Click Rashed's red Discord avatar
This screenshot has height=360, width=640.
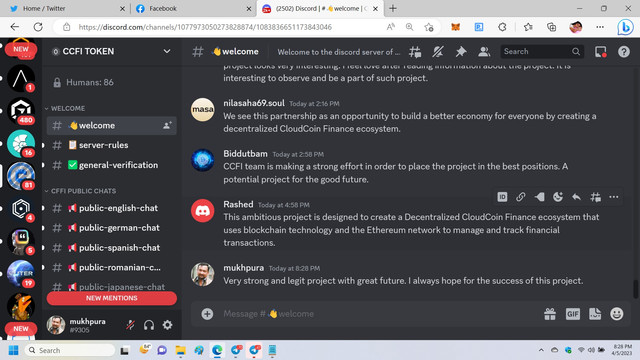(202, 211)
